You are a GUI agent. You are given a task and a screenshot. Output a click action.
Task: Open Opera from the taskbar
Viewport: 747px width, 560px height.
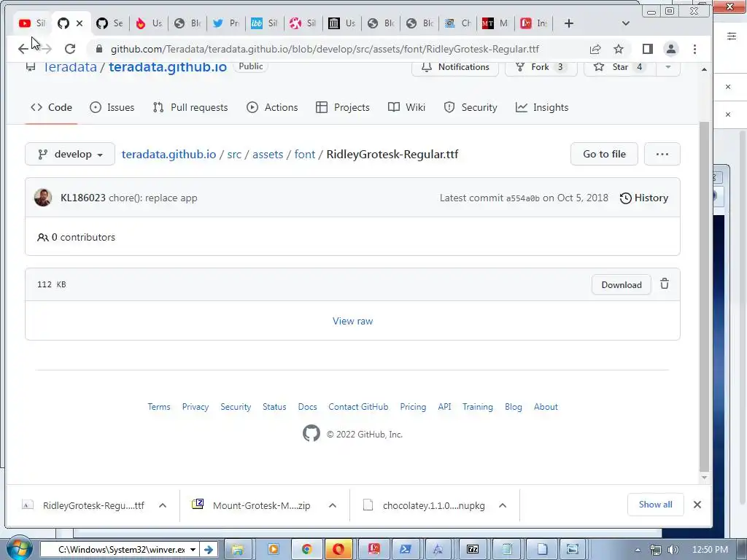338,550
